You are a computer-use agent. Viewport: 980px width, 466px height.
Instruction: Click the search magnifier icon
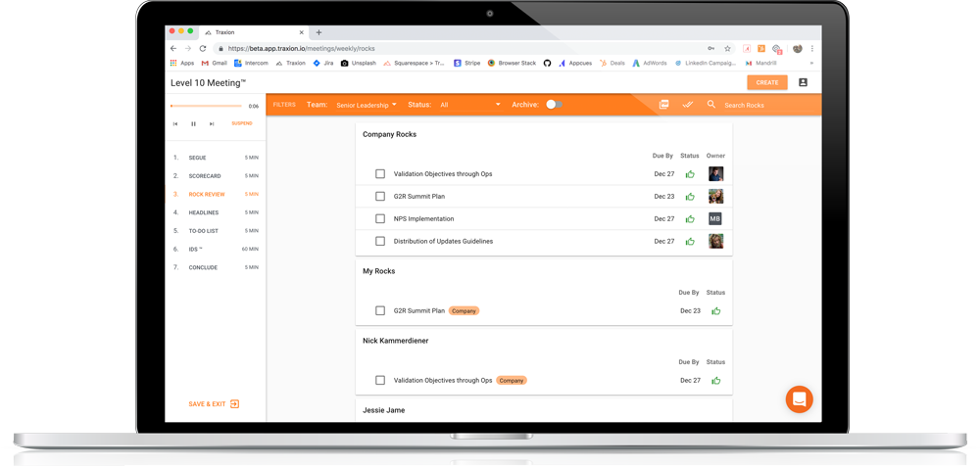tap(711, 105)
